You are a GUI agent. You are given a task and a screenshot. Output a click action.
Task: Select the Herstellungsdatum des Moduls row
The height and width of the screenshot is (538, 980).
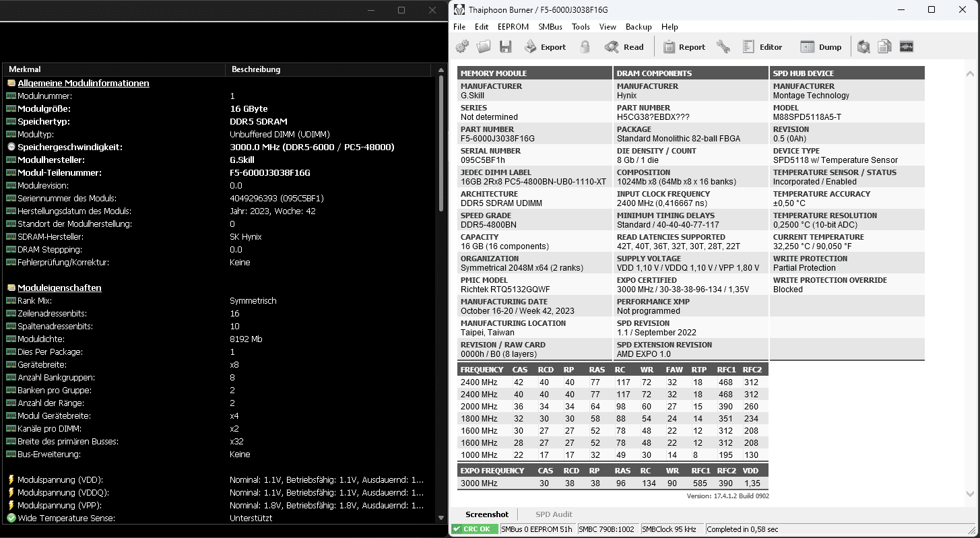pos(219,211)
